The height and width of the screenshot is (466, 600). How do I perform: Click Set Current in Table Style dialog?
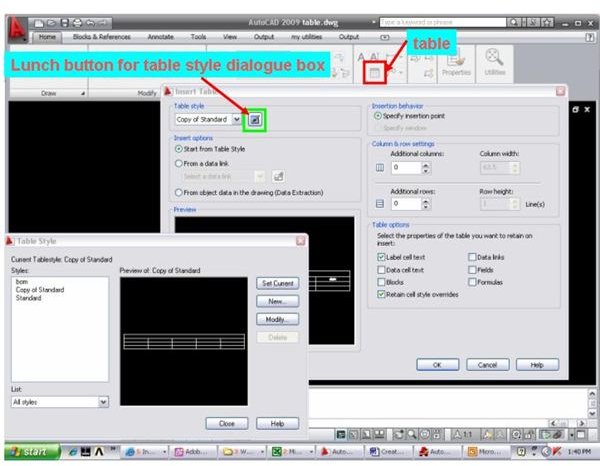click(277, 284)
